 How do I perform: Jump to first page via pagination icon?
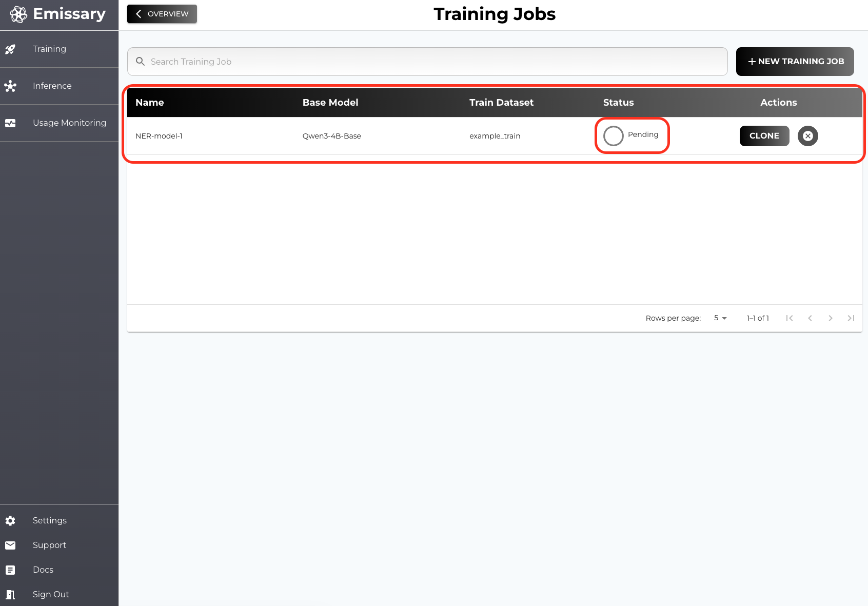click(x=790, y=318)
